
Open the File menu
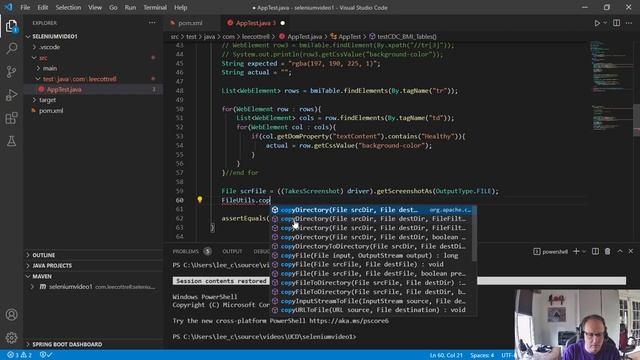[x=25, y=7]
